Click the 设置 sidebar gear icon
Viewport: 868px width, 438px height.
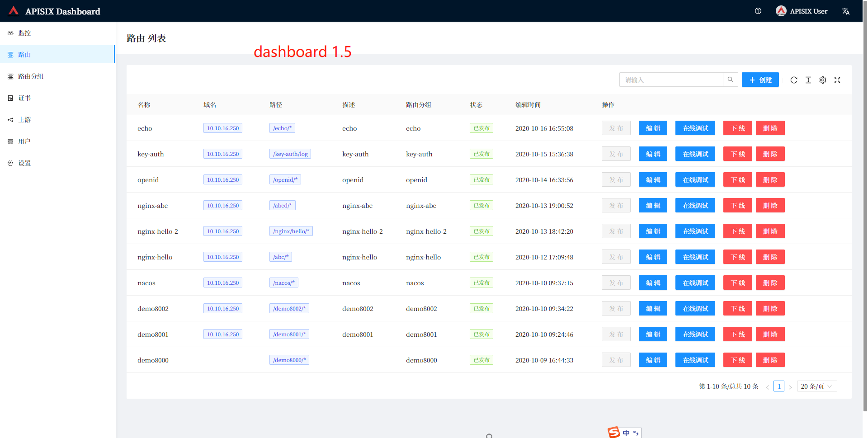(10, 163)
